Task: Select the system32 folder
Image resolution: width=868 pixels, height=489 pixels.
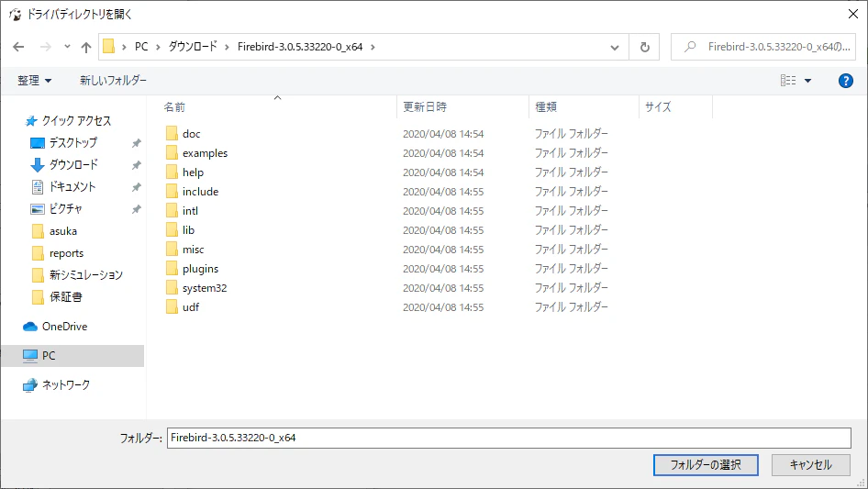Action: (205, 288)
